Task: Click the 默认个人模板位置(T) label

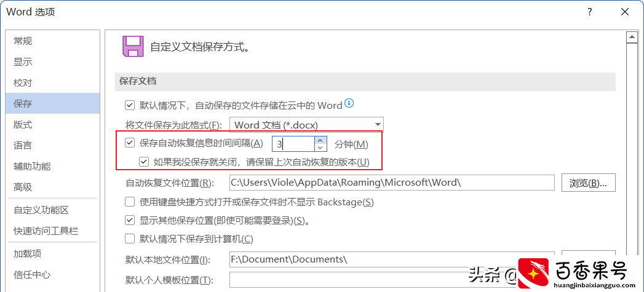Action: tap(169, 280)
